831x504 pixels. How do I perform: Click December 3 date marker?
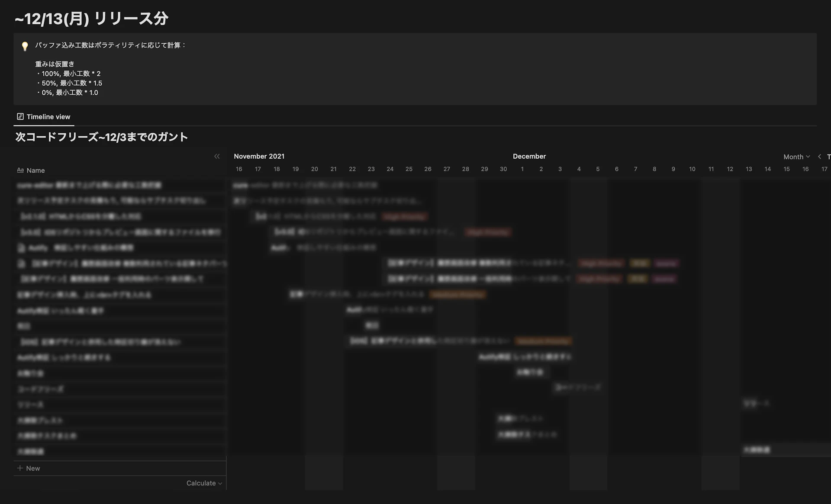click(560, 169)
